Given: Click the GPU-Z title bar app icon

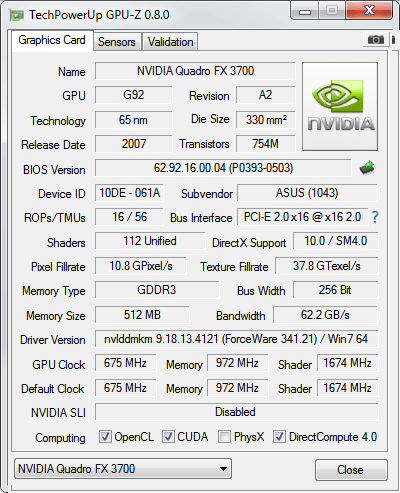Looking at the screenshot, I should pos(17,15).
